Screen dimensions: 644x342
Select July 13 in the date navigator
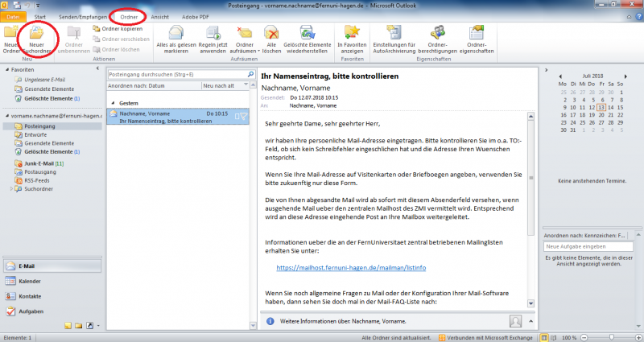601,107
